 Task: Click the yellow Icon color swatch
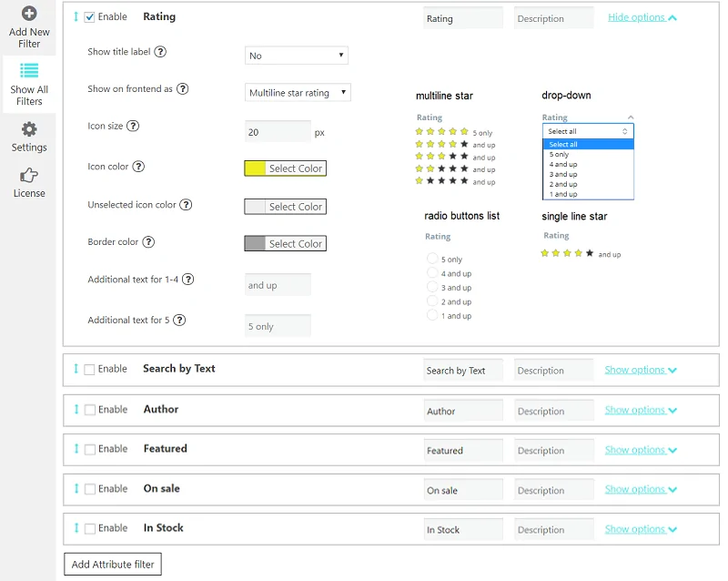tap(256, 168)
